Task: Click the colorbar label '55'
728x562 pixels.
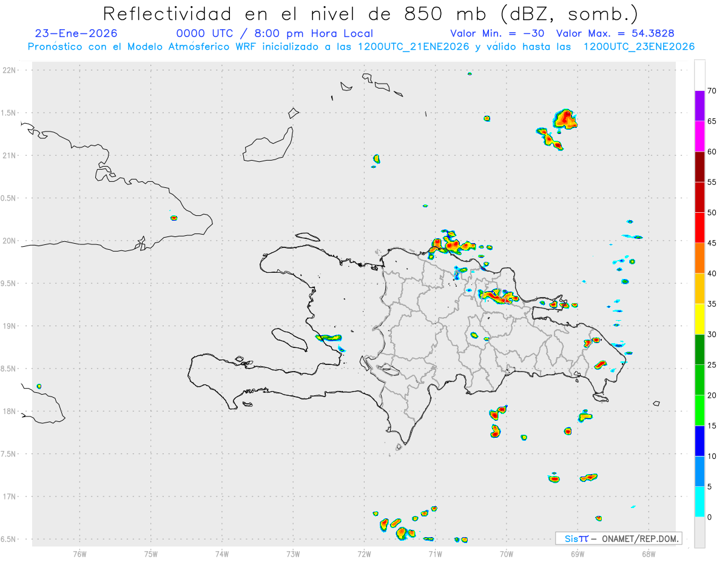Action: (x=712, y=182)
